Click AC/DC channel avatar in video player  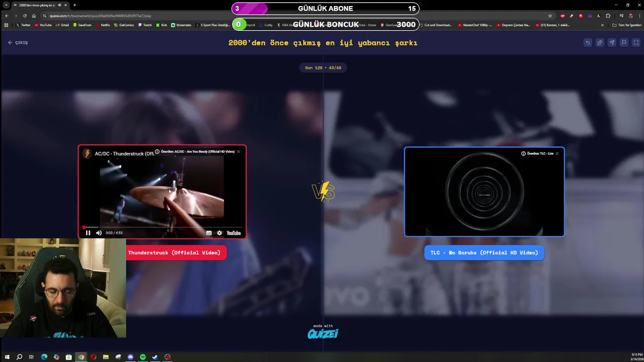87,154
